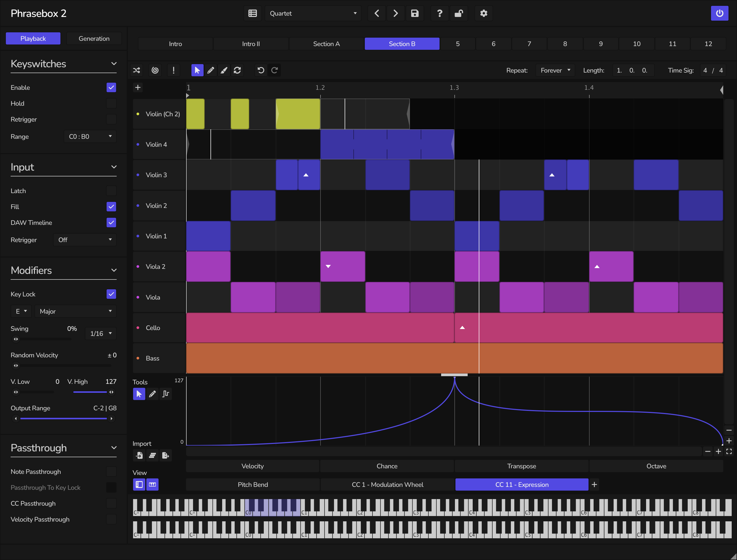Screen dimensions: 737x560
Task: Toggle the Fill checkbox
Action: [x=111, y=207]
